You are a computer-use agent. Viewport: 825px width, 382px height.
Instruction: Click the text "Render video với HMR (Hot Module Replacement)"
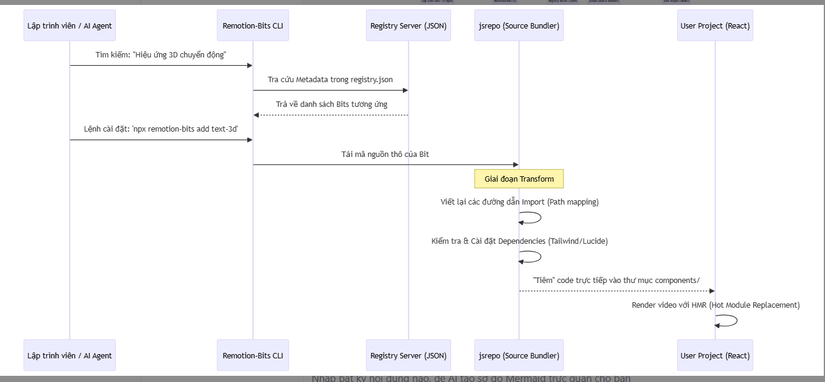tap(716, 305)
